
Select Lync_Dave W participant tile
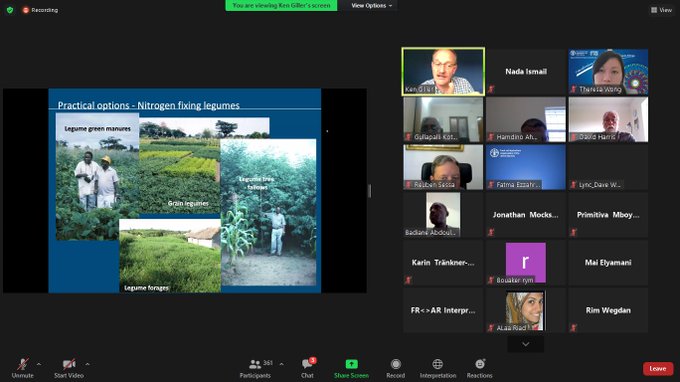[608, 167]
